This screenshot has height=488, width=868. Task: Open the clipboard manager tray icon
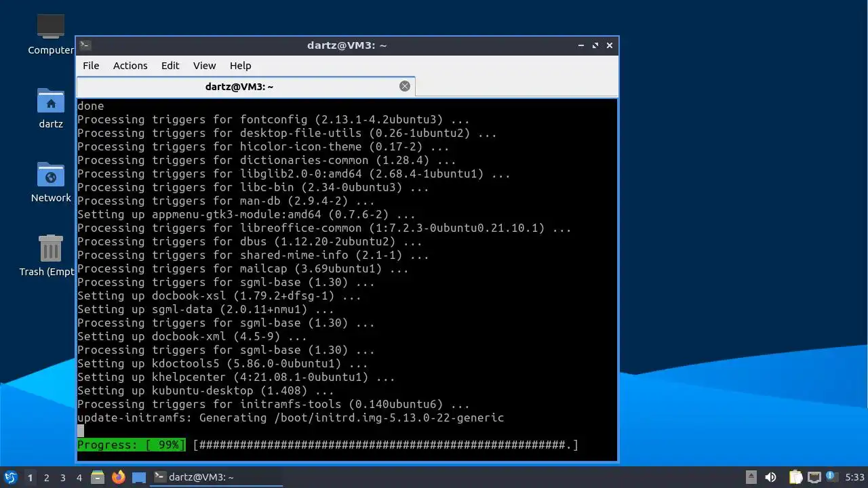point(795,477)
